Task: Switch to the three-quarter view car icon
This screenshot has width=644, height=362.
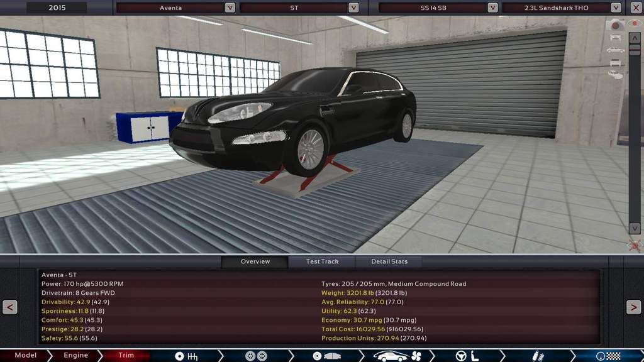Action: pos(615,75)
